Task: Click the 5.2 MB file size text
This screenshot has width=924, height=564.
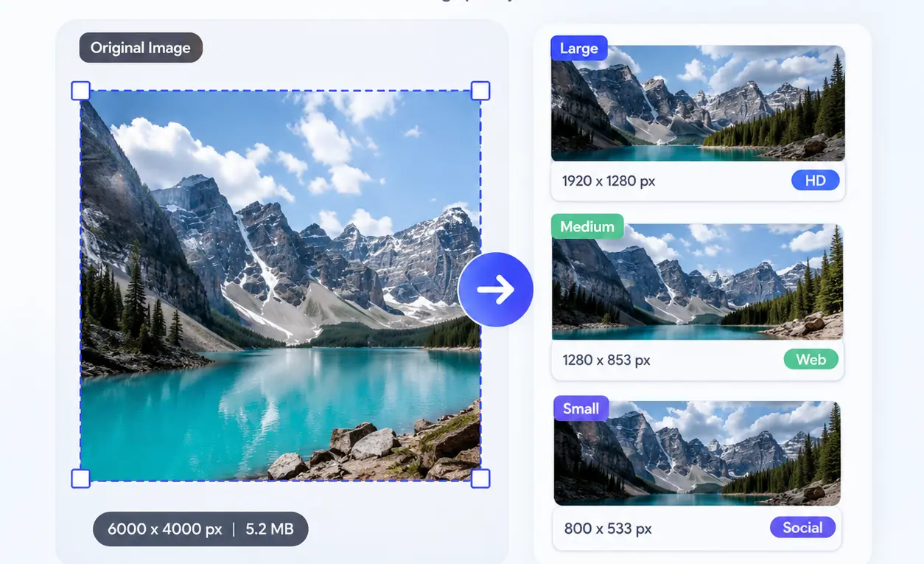Action: coord(269,529)
